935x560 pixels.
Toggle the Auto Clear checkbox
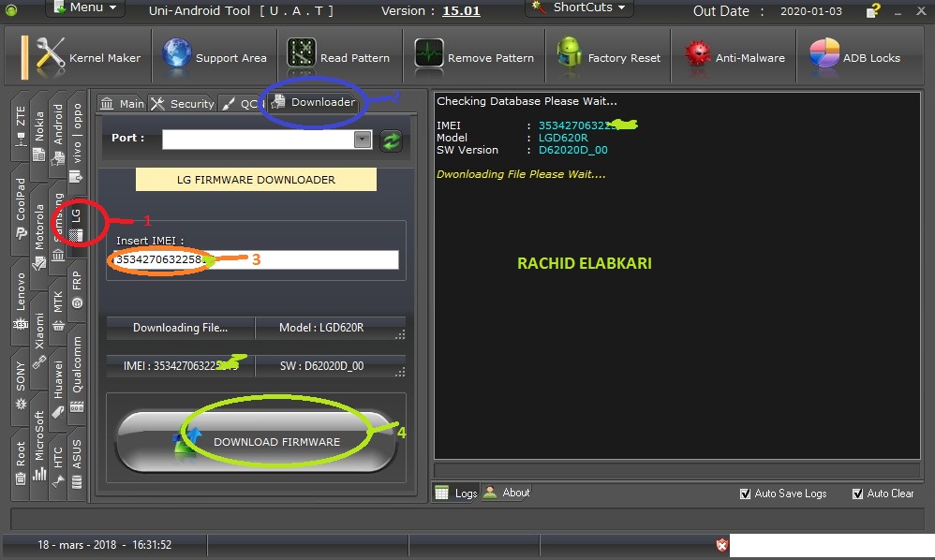[857, 494]
